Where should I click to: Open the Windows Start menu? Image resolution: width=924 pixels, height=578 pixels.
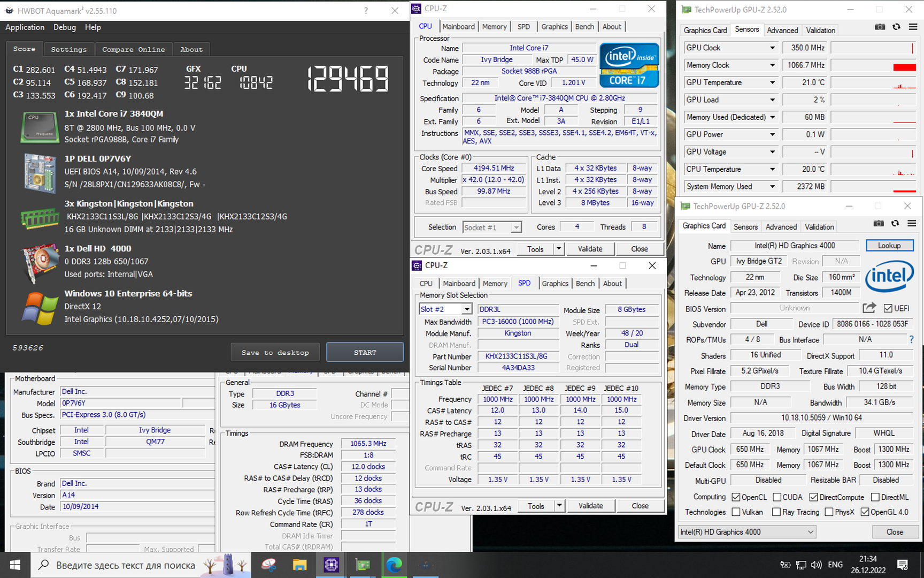(x=15, y=565)
